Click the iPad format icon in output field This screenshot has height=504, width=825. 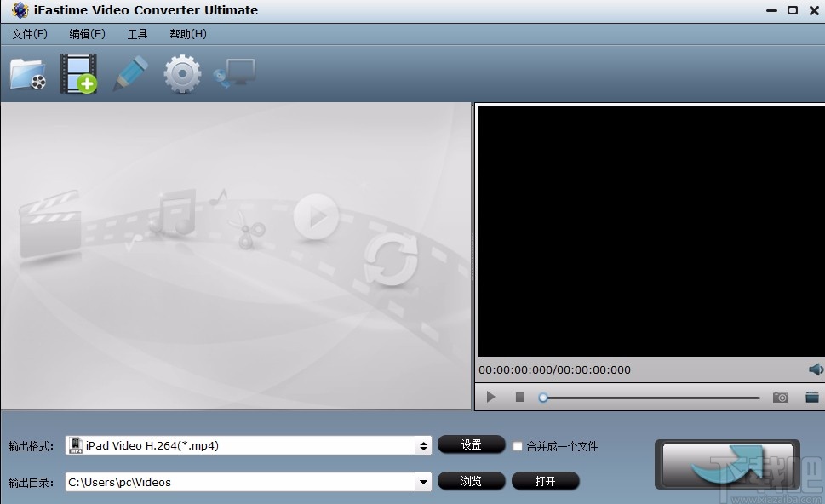tap(76, 444)
